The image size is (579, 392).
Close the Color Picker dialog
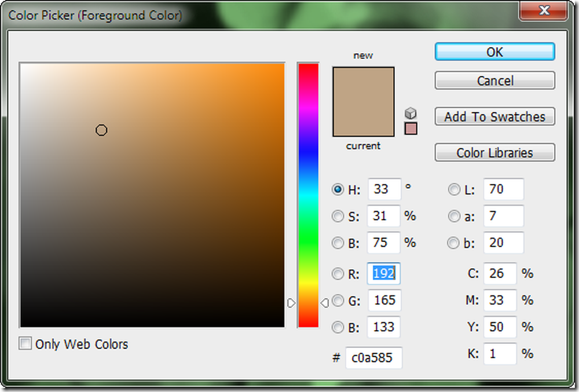544,10
